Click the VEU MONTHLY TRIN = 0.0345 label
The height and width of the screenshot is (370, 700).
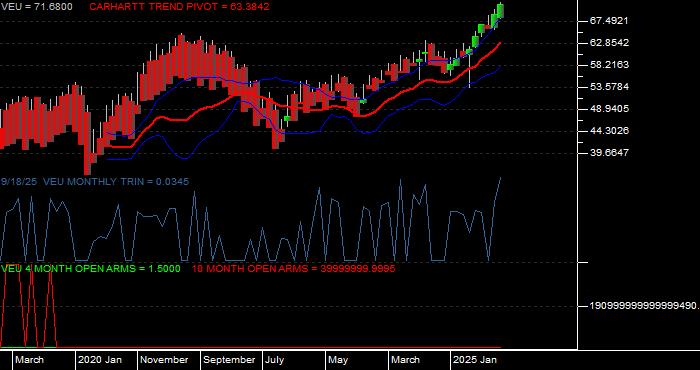(x=116, y=182)
